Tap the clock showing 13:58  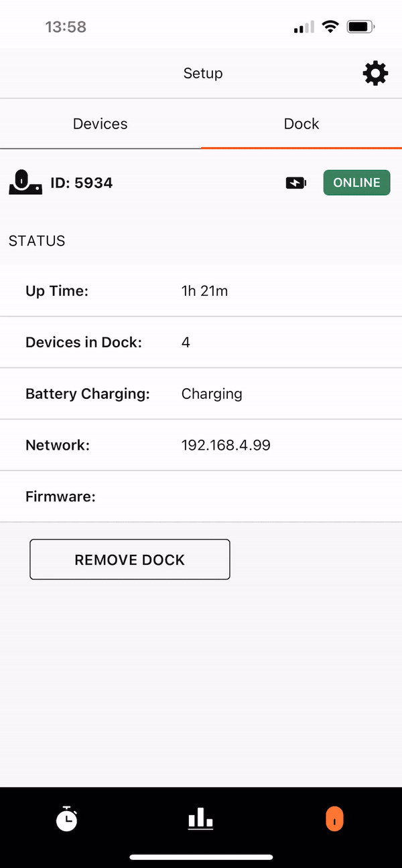[x=66, y=27]
